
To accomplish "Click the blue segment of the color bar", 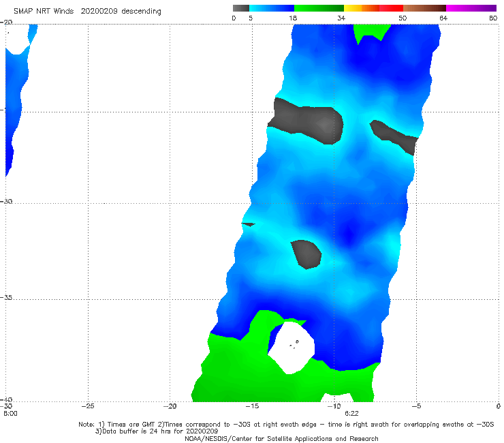I will coord(272,8).
